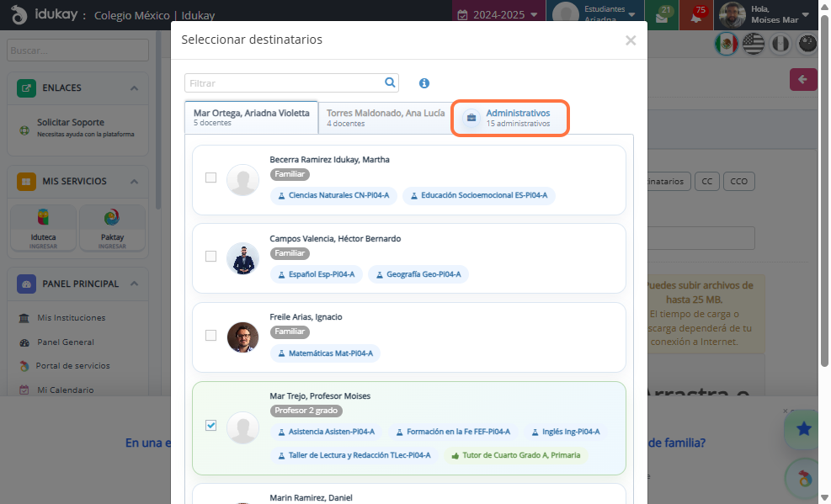Click Inglés Ing-PI04-A tag

566,432
